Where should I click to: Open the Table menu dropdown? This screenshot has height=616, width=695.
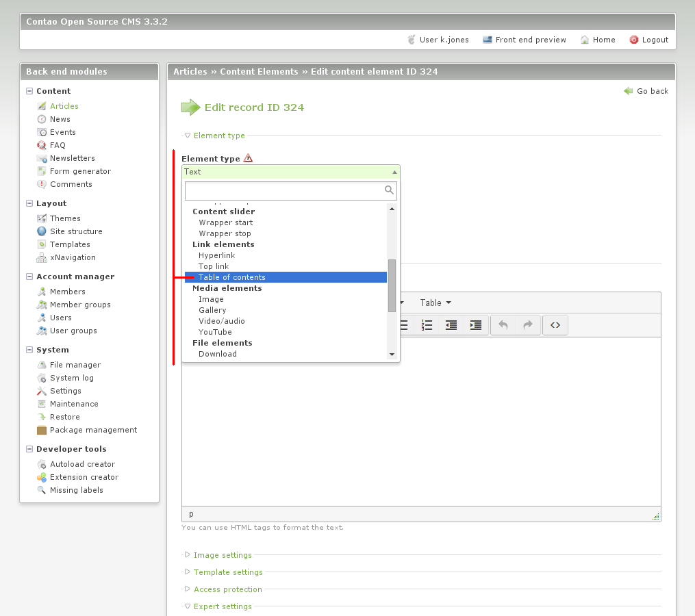click(435, 303)
